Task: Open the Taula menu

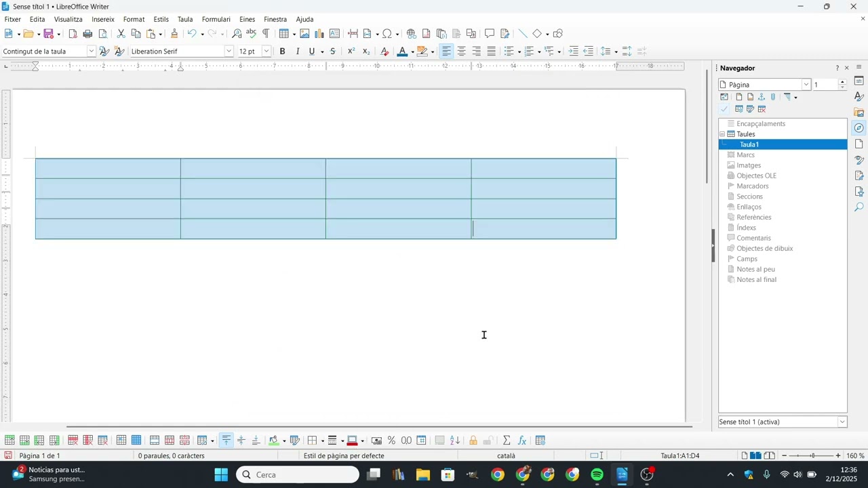Action: (185, 20)
